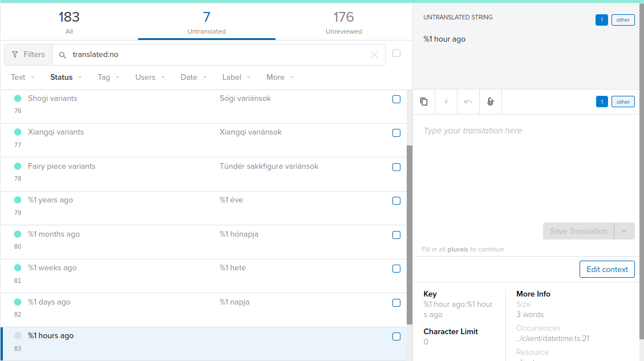Toggle the select-all strings checkbox
This screenshot has width=644, height=361.
click(396, 53)
